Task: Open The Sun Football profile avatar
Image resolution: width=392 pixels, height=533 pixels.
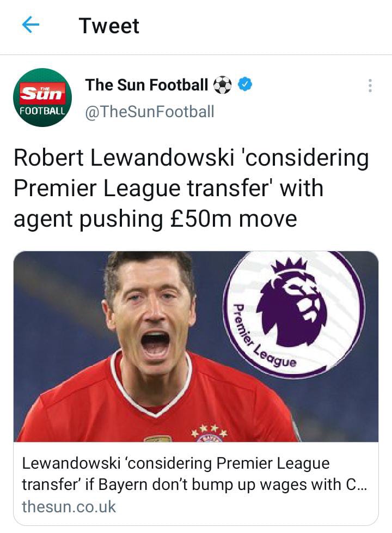Action: pos(42,98)
